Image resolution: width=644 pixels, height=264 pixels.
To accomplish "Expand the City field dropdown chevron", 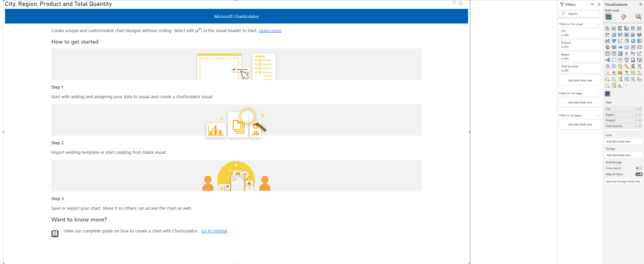I will tap(636, 109).
